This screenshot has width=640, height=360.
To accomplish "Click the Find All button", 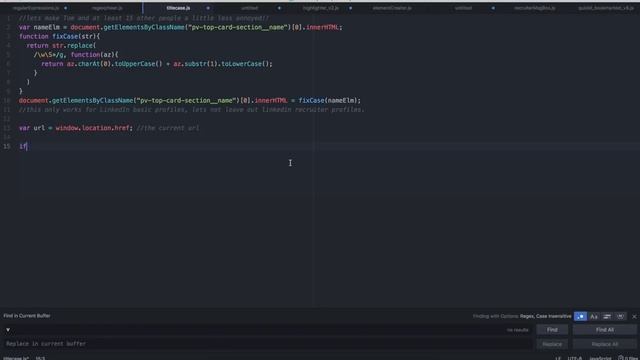I will (x=604, y=330).
